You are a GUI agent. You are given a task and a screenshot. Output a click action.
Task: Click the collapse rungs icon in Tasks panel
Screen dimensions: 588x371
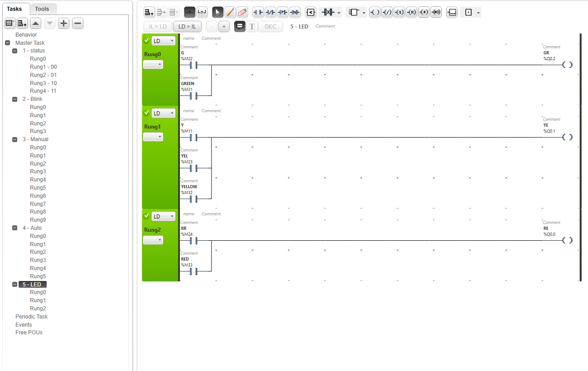(x=10, y=24)
